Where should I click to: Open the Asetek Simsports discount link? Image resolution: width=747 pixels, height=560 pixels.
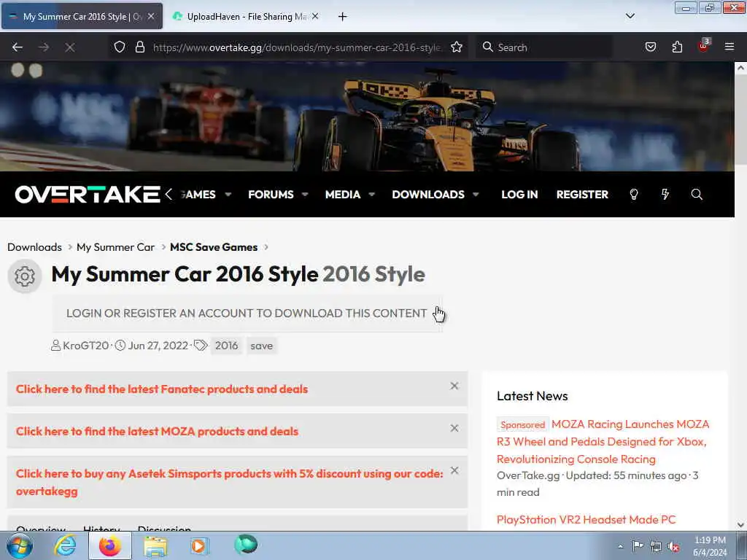tap(230, 483)
